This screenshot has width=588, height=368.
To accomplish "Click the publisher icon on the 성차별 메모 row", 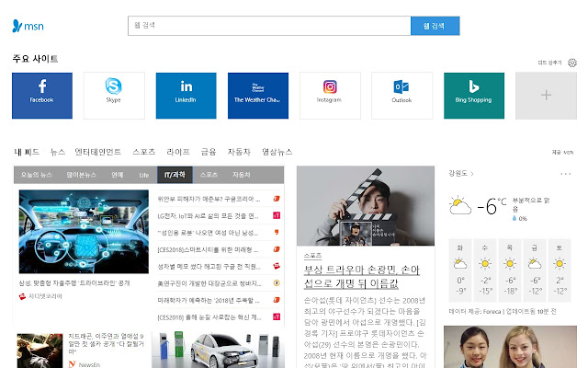I will (277, 266).
